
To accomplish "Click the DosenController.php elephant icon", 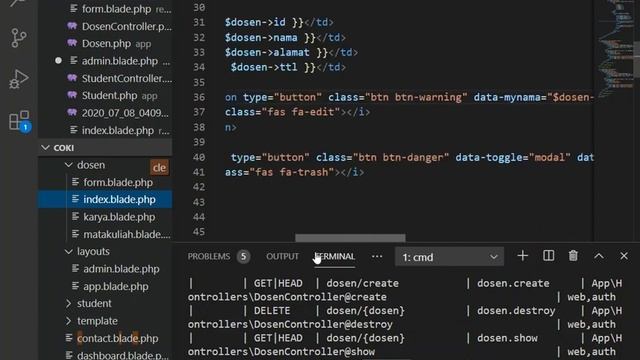I will click(x=72, y=26).
